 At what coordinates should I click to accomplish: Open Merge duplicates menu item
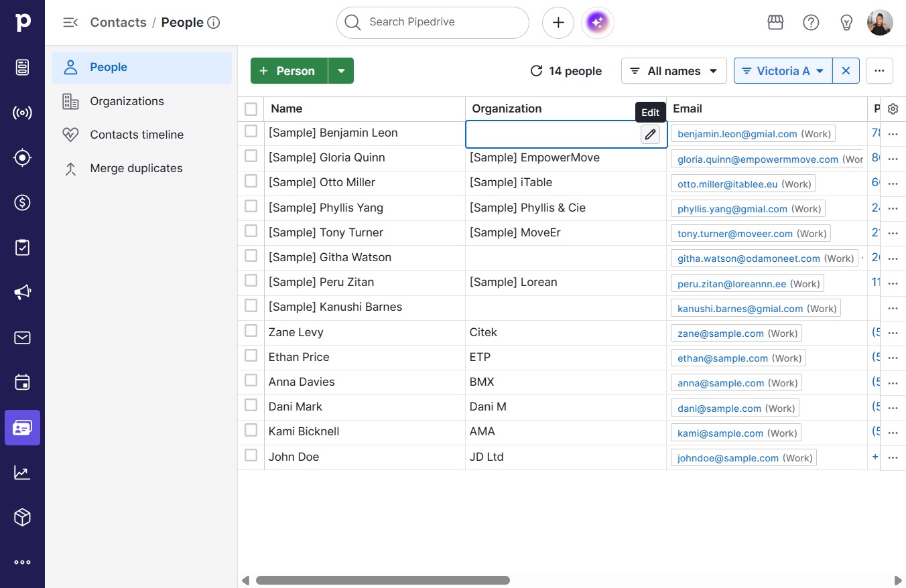tap(141, 168)
